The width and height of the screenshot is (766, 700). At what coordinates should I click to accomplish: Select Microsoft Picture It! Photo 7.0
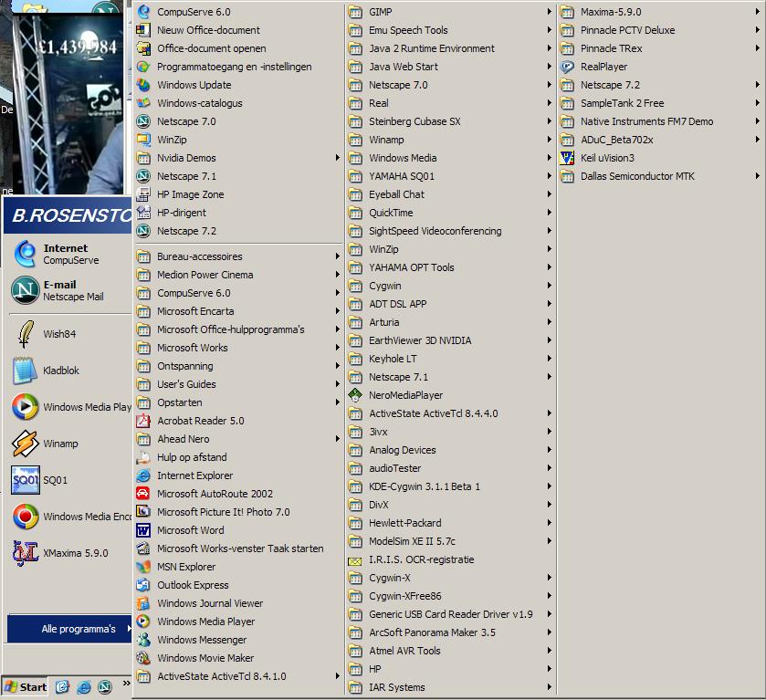pyautogui.click(x=238, y=512)
